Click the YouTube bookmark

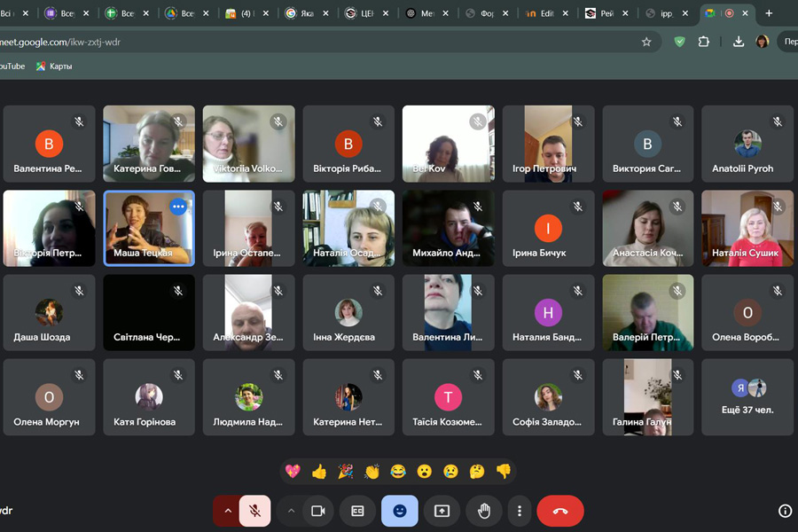point(12,66)
